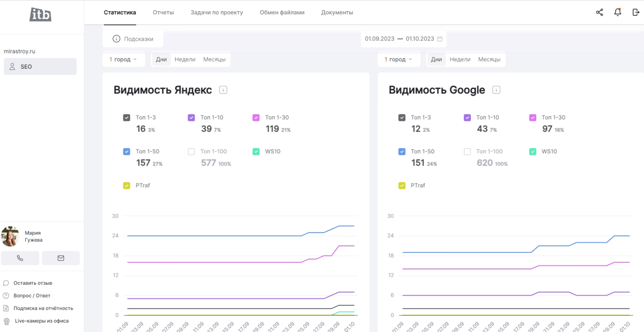644x332 pixels.
Task: Open the Оставить отзыв link
Action: [33, 283]
